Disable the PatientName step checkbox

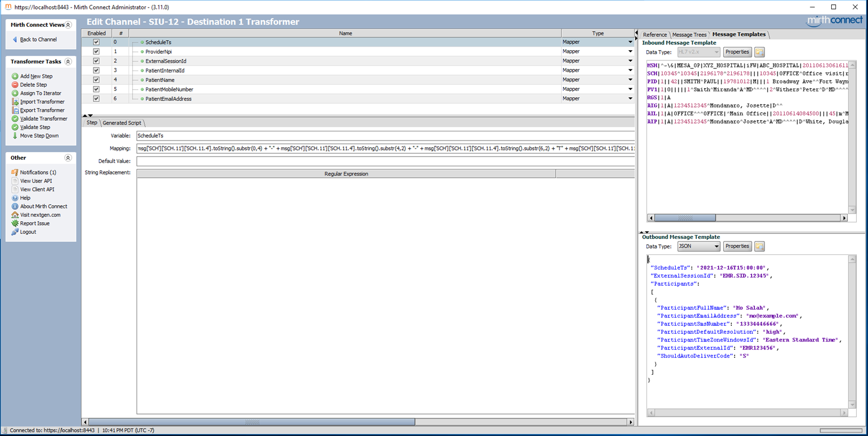[96, 80]
